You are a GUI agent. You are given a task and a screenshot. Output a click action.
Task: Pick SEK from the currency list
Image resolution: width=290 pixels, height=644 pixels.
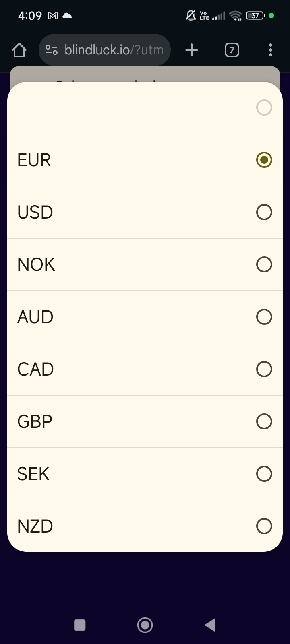coord(33,474)
